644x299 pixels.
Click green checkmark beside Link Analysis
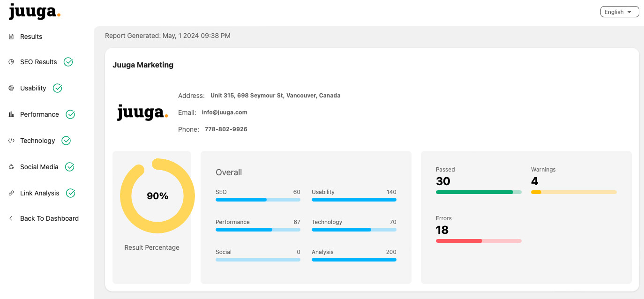[71, 193]
